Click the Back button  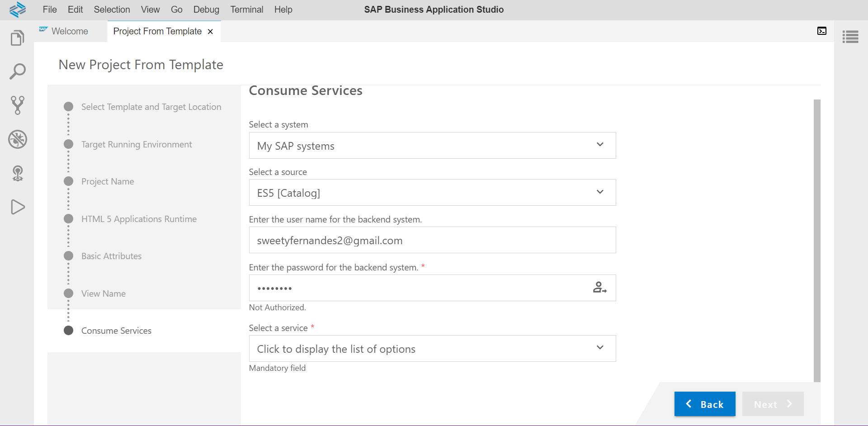[x=704, y=404]
